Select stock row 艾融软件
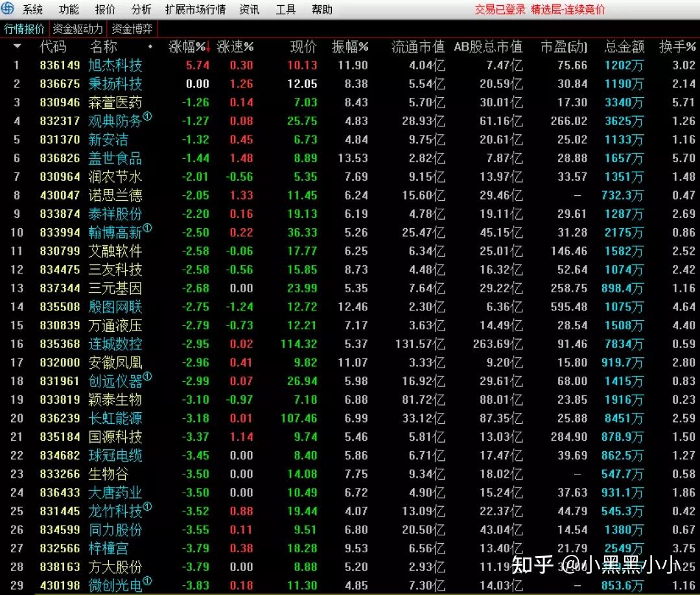Viewport: 700px width, 595px height. point(350,251)
